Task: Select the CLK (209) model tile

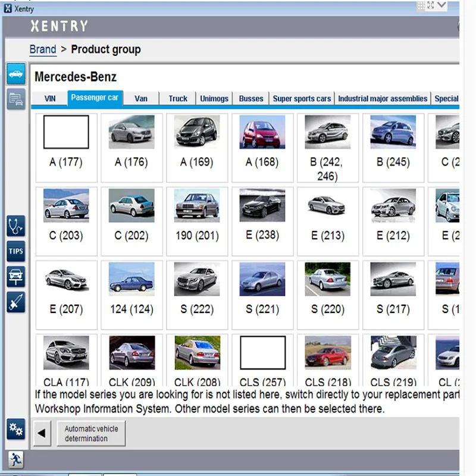Action: pyautogui.click(x=131, y=360)
